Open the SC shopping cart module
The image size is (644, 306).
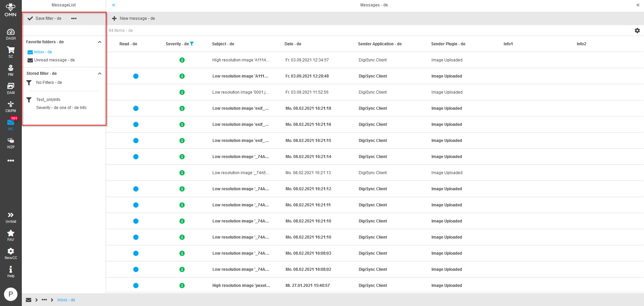coord(11,52)
